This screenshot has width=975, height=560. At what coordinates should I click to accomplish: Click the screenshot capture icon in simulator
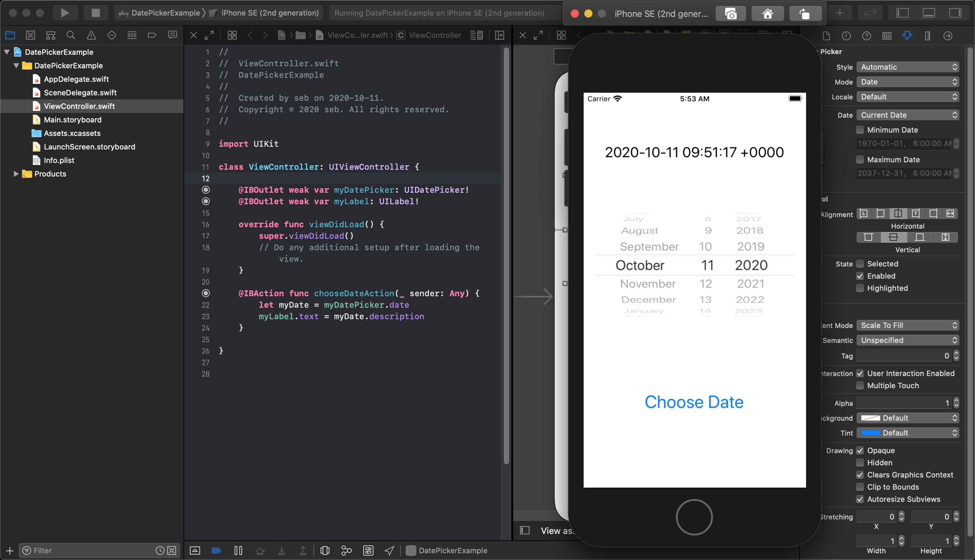click(731, 14)
